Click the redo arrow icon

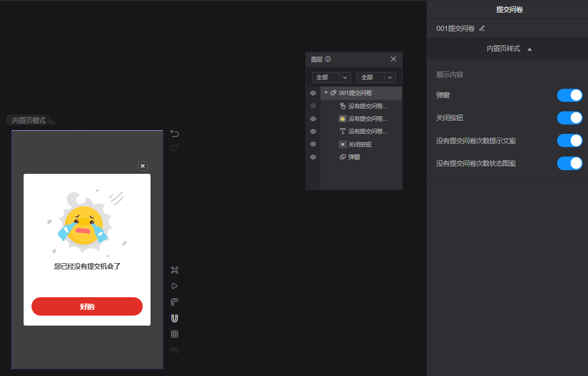[x=174, y=148]
